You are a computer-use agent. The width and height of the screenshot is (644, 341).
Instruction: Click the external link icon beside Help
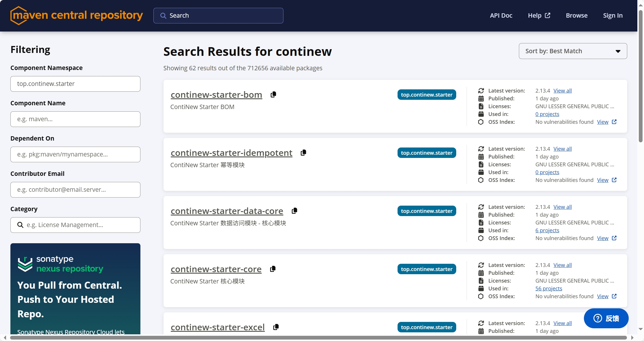[x=548, y=15]
